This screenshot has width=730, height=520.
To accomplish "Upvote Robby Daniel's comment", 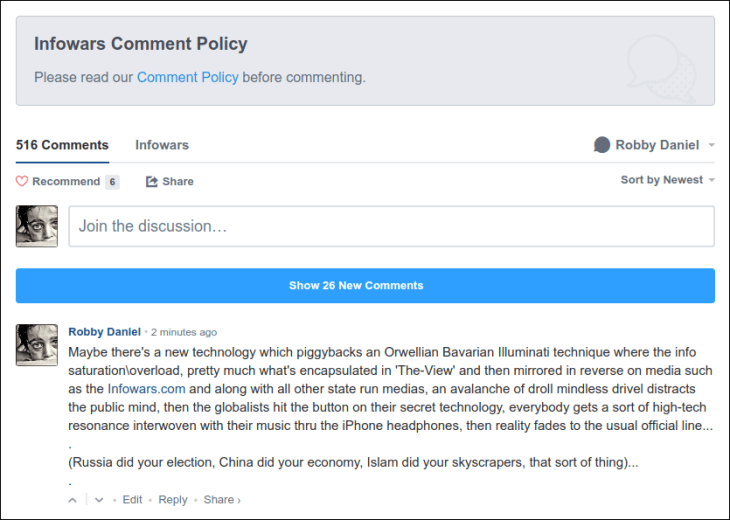I will pyautogui.click(x=73, y=500).
